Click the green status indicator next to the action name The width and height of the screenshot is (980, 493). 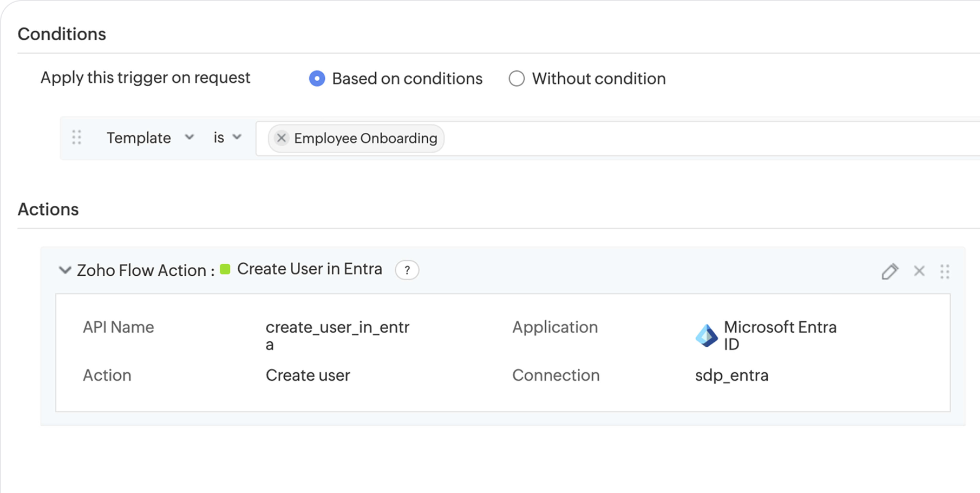225,268
